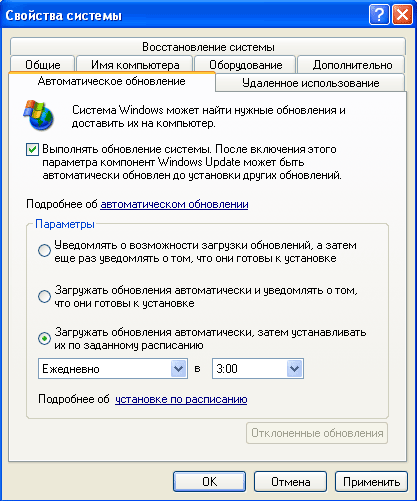Select install by schedule radio option
The width and height of the screenshot is (417, 501).
click(44, 338)
